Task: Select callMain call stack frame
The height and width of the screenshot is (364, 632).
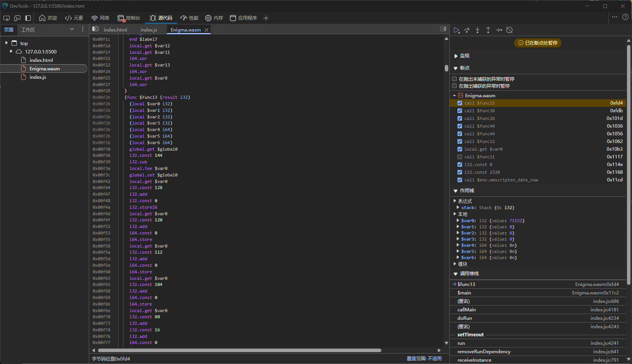Action: pyautogui.click(x=538, y=310)
